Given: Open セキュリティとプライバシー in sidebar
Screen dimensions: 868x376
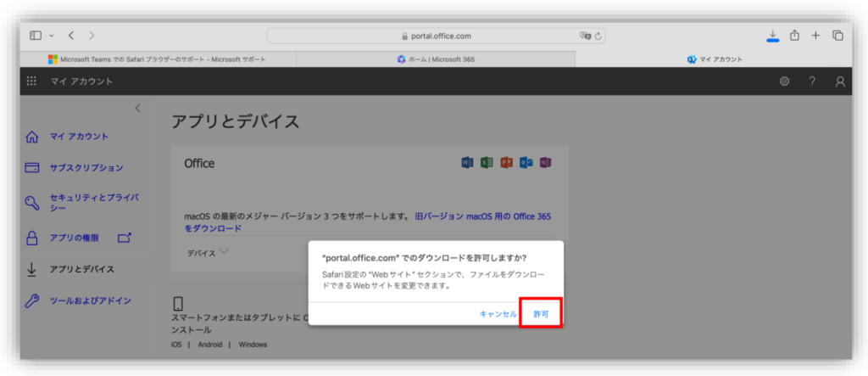Looking at the screenshot, I should pyautogui.click(x=94, y=202).
